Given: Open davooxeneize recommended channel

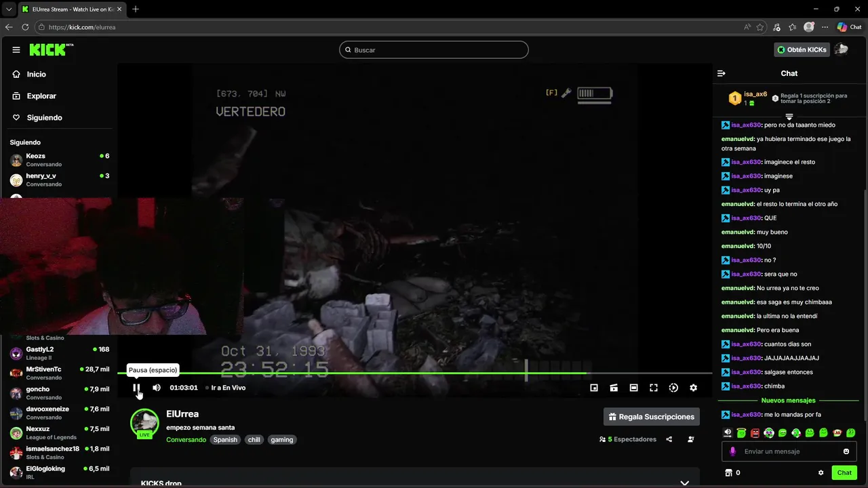Looking at the screenshot, I should pos(60,413).
